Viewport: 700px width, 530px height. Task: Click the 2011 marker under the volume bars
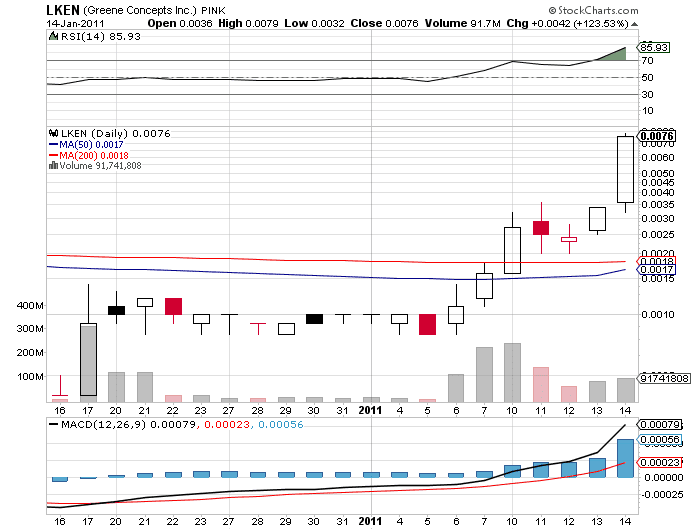[x=371, y=410]
